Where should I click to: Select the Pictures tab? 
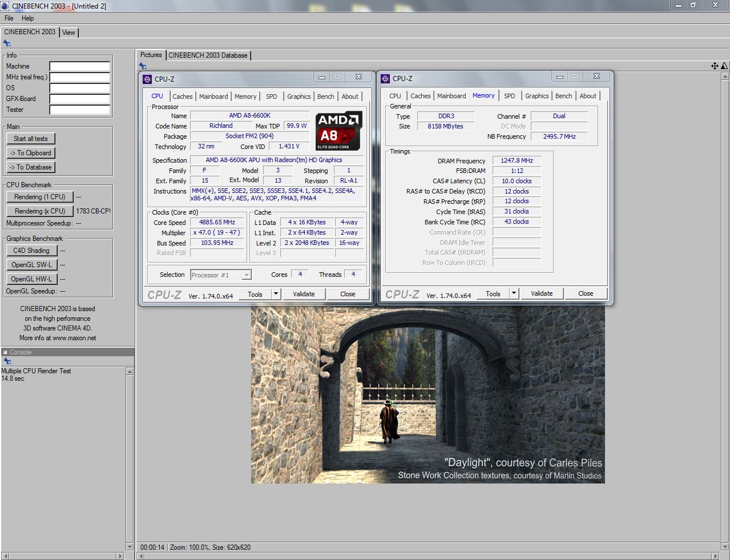151,55
